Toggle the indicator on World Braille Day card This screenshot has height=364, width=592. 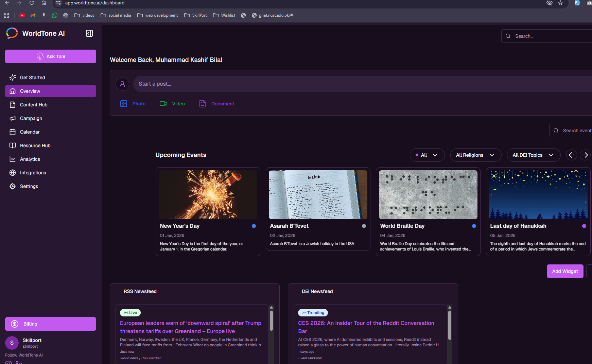pyautogui.click(x=474, y=226)
